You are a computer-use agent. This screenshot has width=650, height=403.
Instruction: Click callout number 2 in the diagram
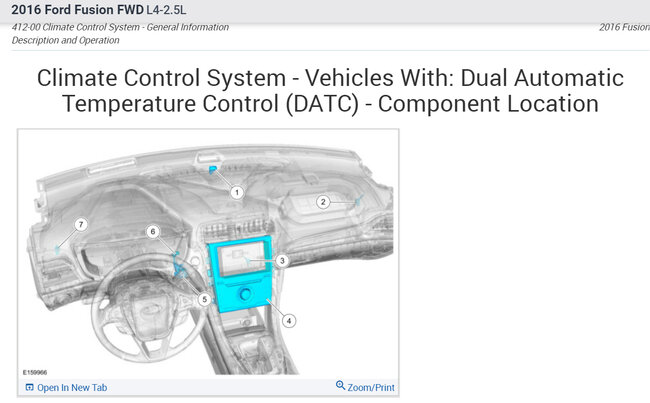coord(323,202)
